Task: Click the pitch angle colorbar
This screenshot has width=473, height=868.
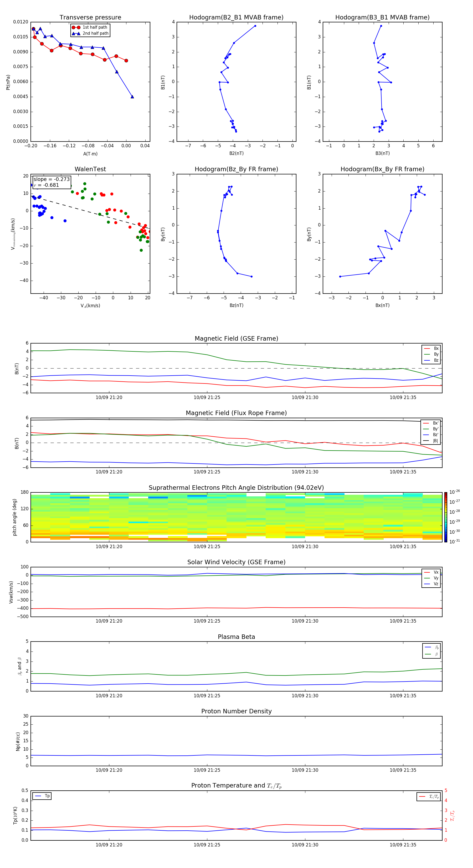Action: 445,517
